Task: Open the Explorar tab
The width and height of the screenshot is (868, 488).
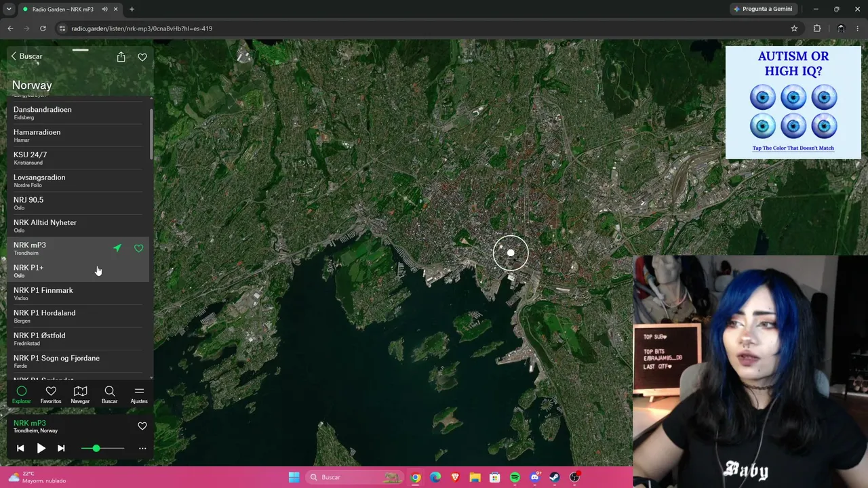Action: click(22, 395)
